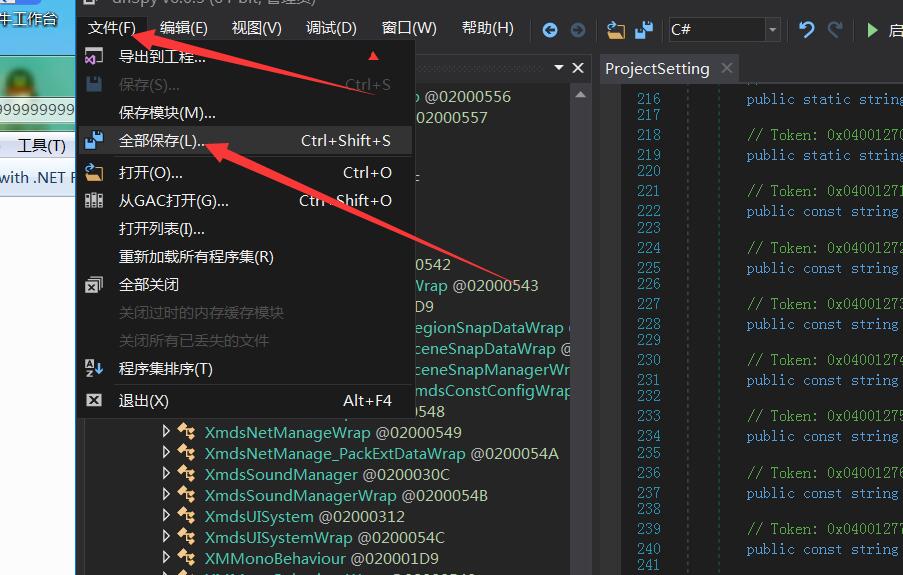This screenshot has height=575, width=903.
Task: Close the ProjectSetting tab
Action: pos(726,69)
